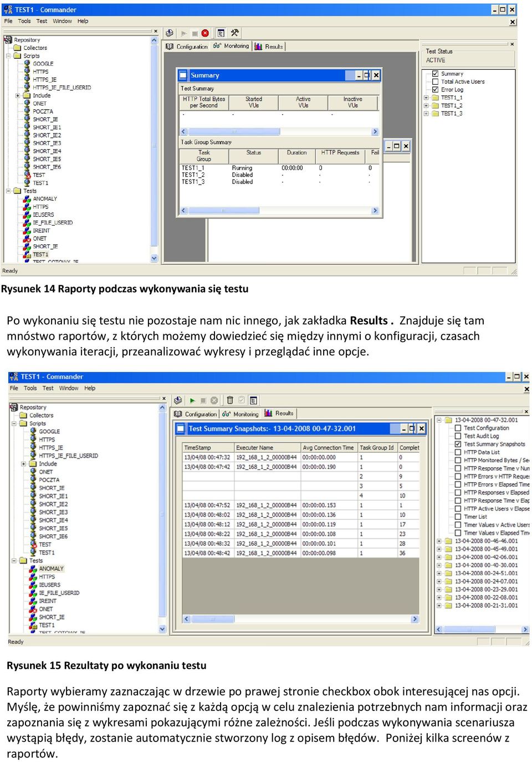Select HTTPS_IE_FILE_USERID script in Figure 14 tree
The width and height of the screenshot is (532, 762).
62,88
